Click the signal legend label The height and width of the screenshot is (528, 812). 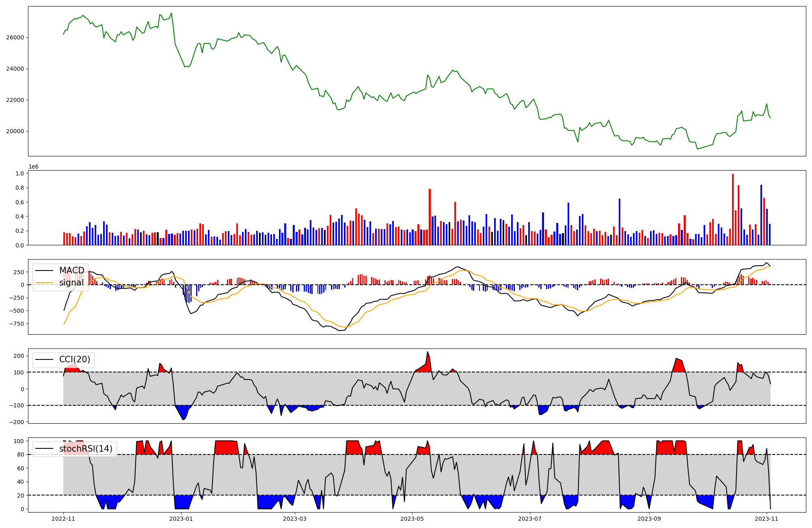[71, 283]
